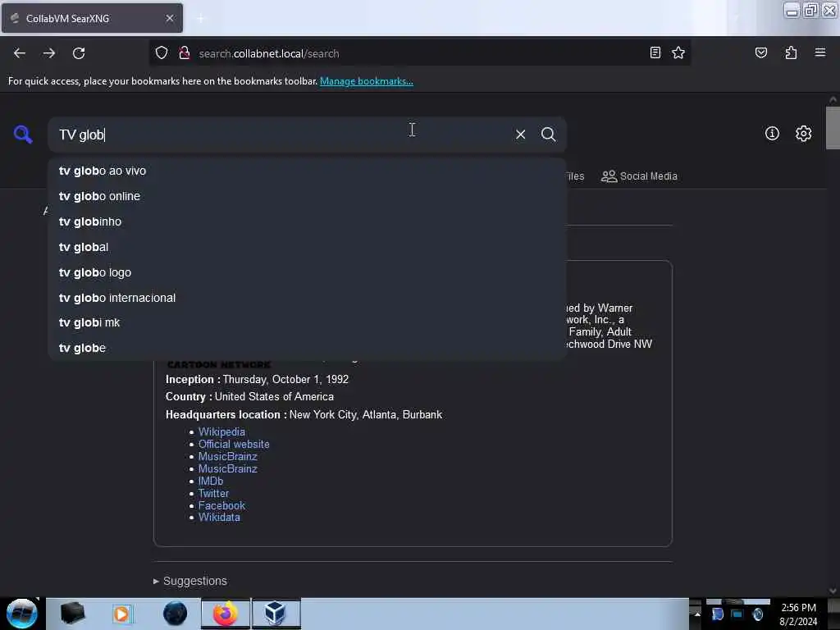Open the SearXNG about info icon
The width and height of the screenshot is (840, 630).
coord(771,134)
